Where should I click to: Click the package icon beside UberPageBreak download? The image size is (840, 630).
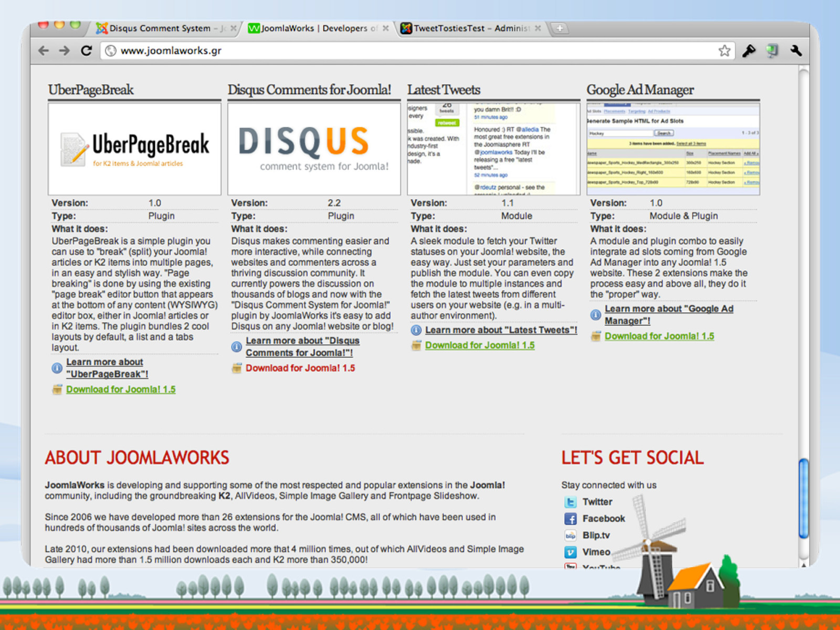point(57,390)
